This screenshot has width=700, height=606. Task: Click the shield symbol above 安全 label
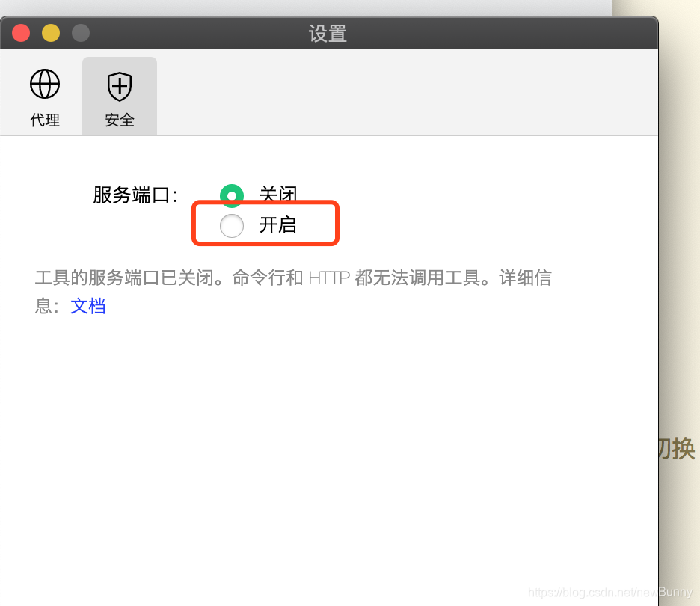119,85
